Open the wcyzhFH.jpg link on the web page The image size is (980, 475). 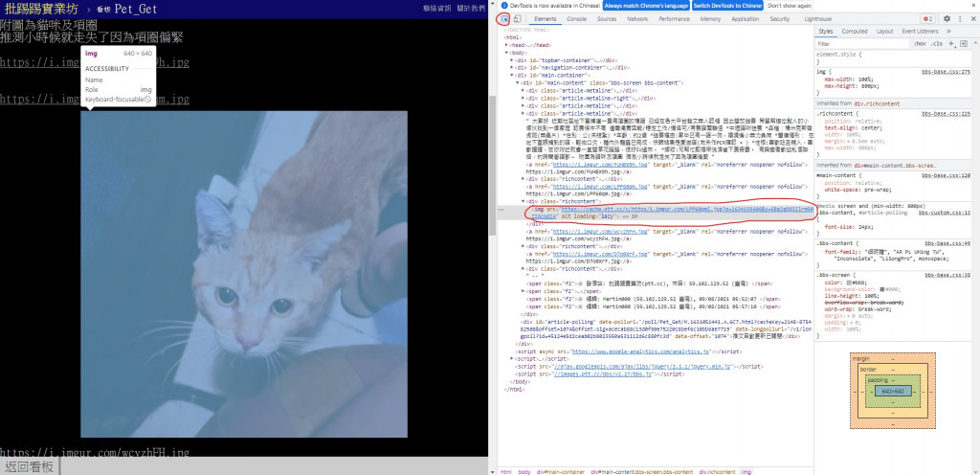[95, 452]
